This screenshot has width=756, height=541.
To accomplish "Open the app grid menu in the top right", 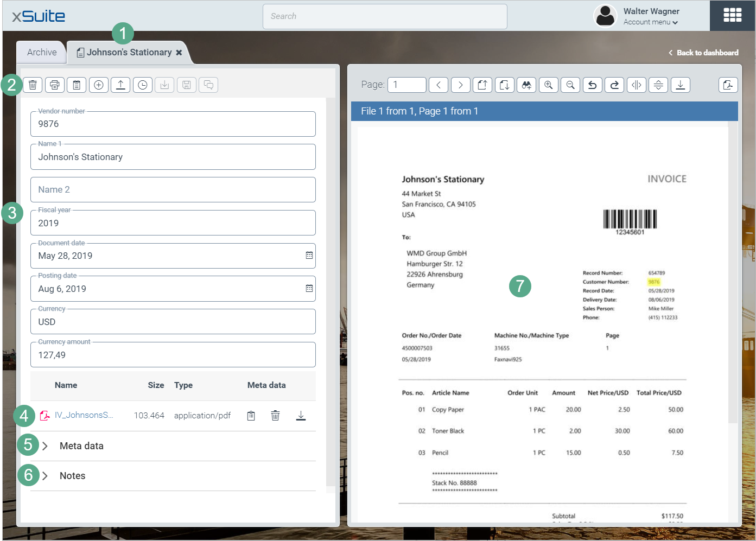I will click(x=732, y=16).
